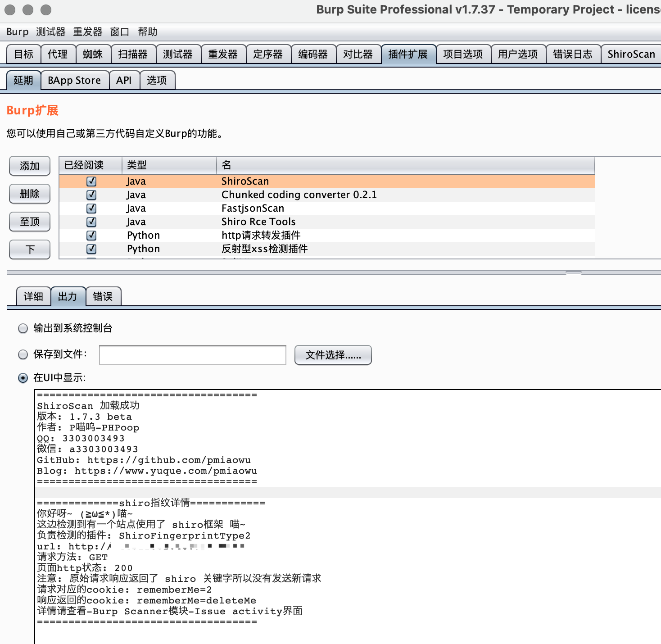Uncheck the ShiroScan extension loaded checkbox

(x=91, y=181)
